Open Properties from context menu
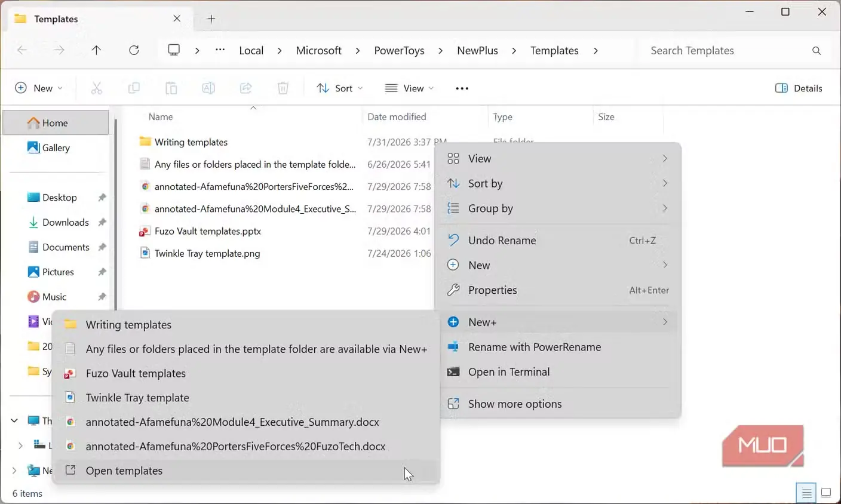 click(x=558, y=290)
